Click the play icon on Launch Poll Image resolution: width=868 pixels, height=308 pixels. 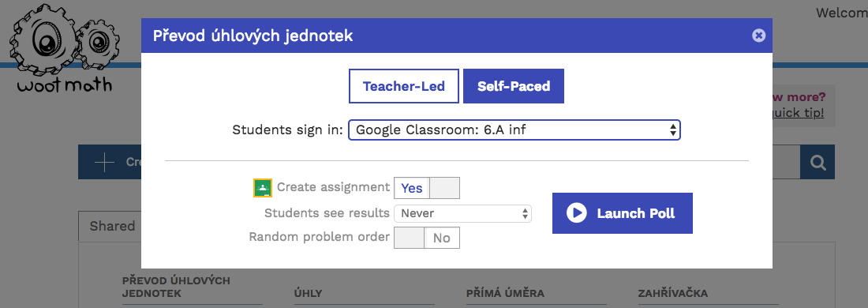pos(576,213)
